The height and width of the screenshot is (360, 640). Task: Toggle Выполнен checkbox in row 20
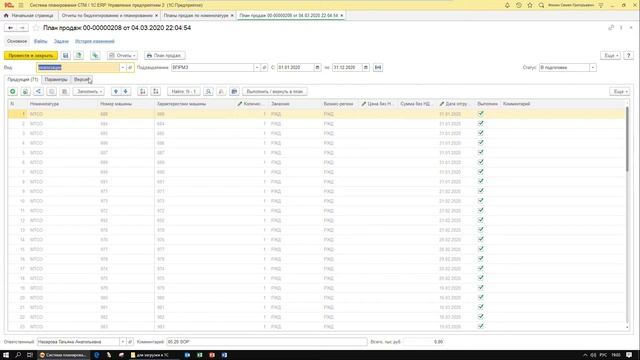481,298
